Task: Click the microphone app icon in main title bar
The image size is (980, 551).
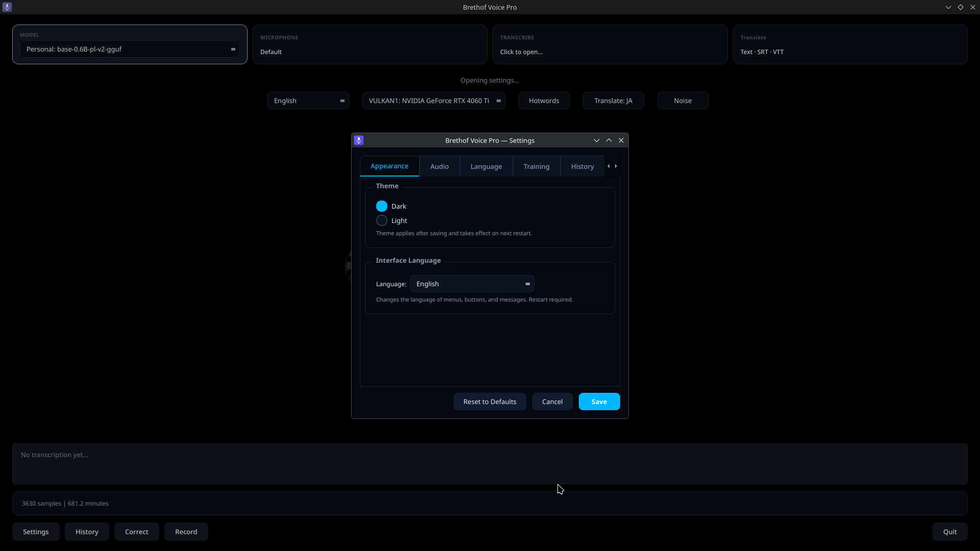Action: (7, 7)
